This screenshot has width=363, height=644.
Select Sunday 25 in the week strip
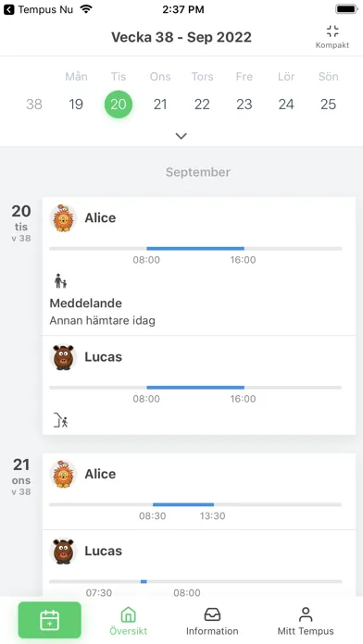tap(328, 105)
